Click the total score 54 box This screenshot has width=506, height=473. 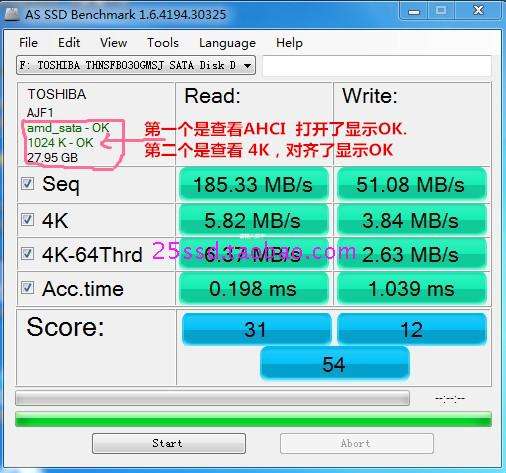pyautogui.click(x=334, y=364)
